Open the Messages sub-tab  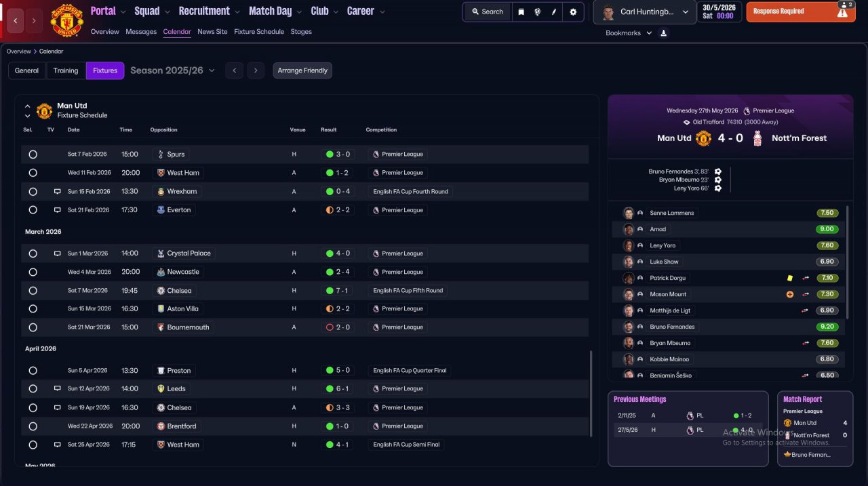pos(141,32)
